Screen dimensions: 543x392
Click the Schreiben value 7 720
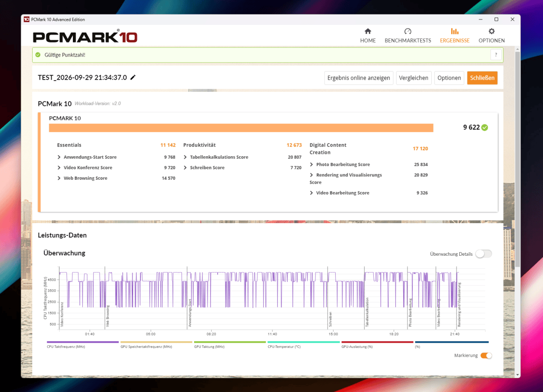point(296,167)
